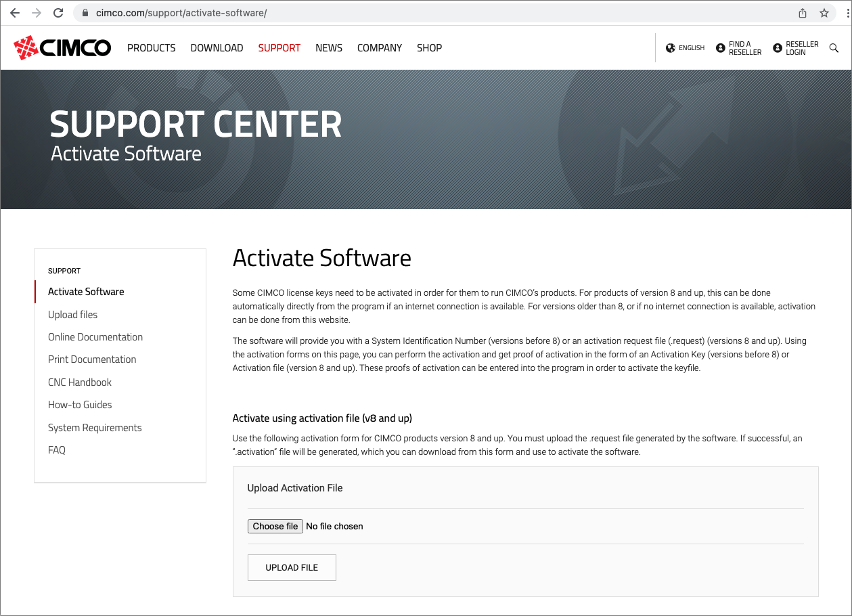Image resolution: width=852 pixels, height=616 pixels.
Task: Reload the page with the refresh icon
Action: (x=58, y=12)
